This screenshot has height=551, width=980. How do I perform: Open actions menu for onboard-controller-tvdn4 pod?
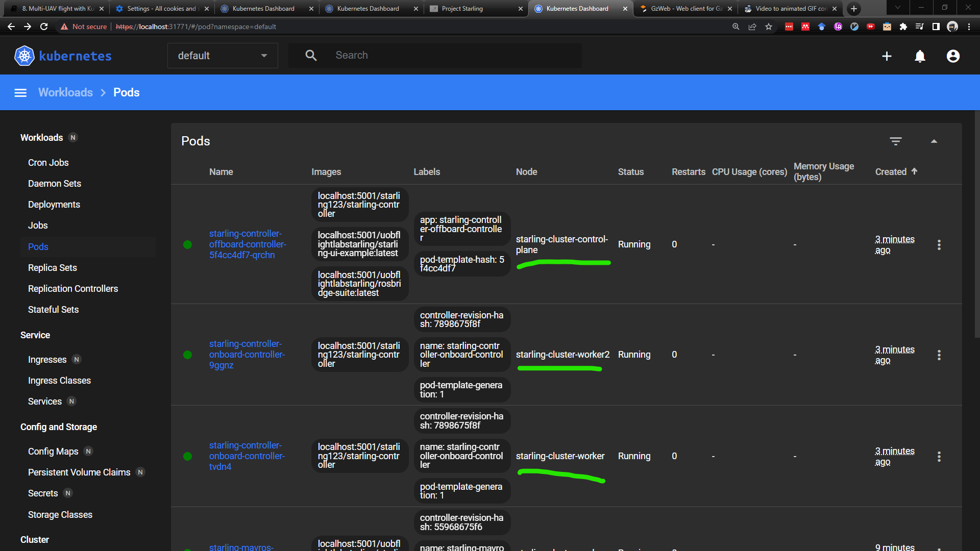pyautogui.click(x=939, y=457)
